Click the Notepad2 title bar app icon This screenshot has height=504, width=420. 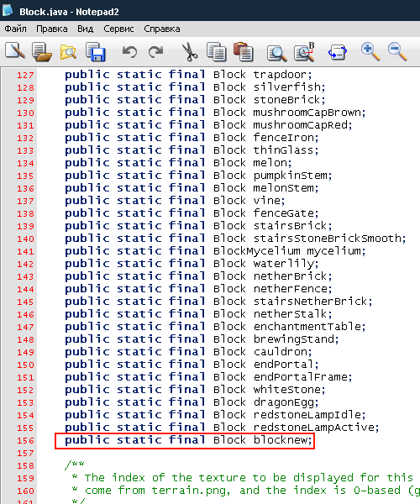(8, 10)
